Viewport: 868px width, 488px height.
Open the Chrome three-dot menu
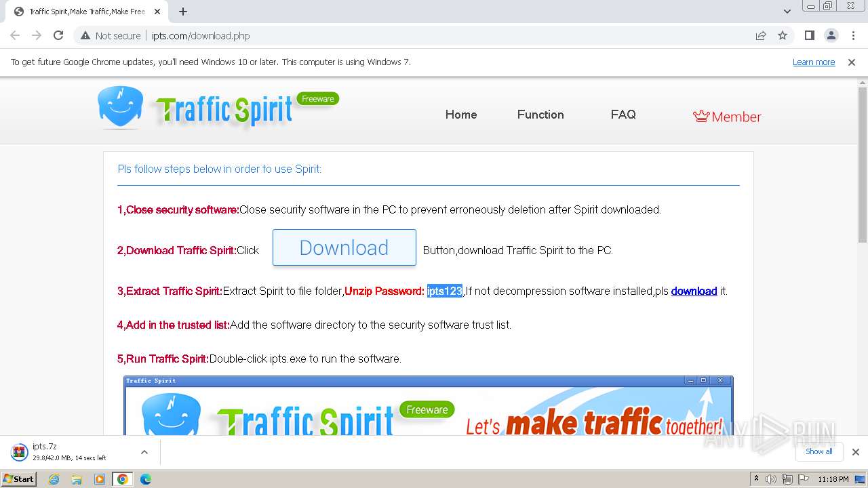click(852, 36)
